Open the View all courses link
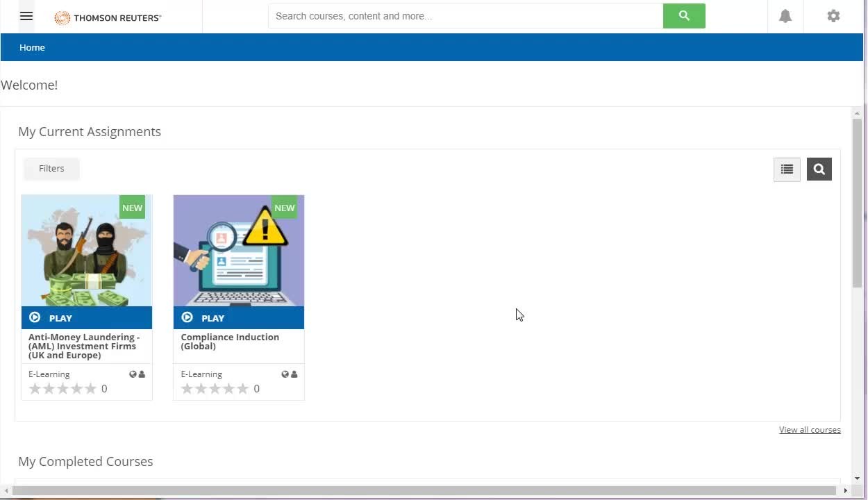The width and height of the screenshot is (868, 500). [x=810, y=430]
